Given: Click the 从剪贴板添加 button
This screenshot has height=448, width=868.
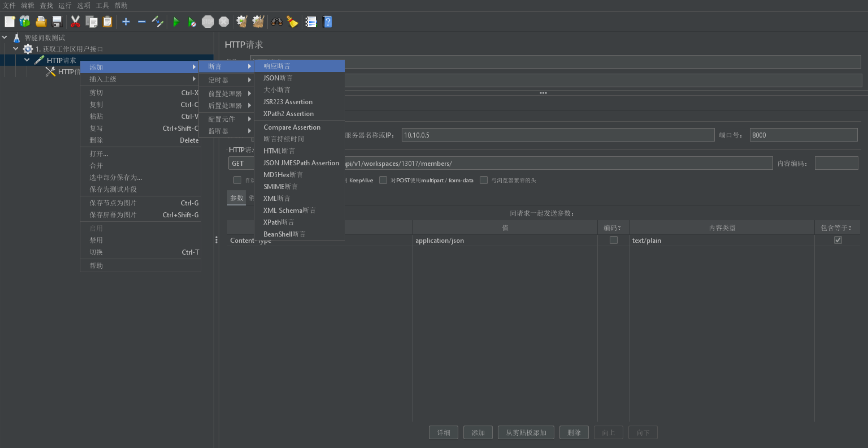Looking at the screenshot, I should [x=526, y=432].
